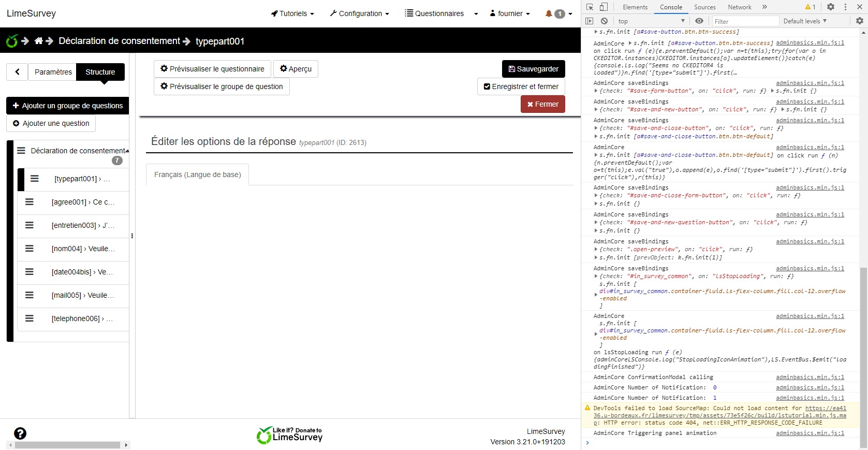
Task: Click Prévisualiser le questionnaire
Action: tap(212, 69)
